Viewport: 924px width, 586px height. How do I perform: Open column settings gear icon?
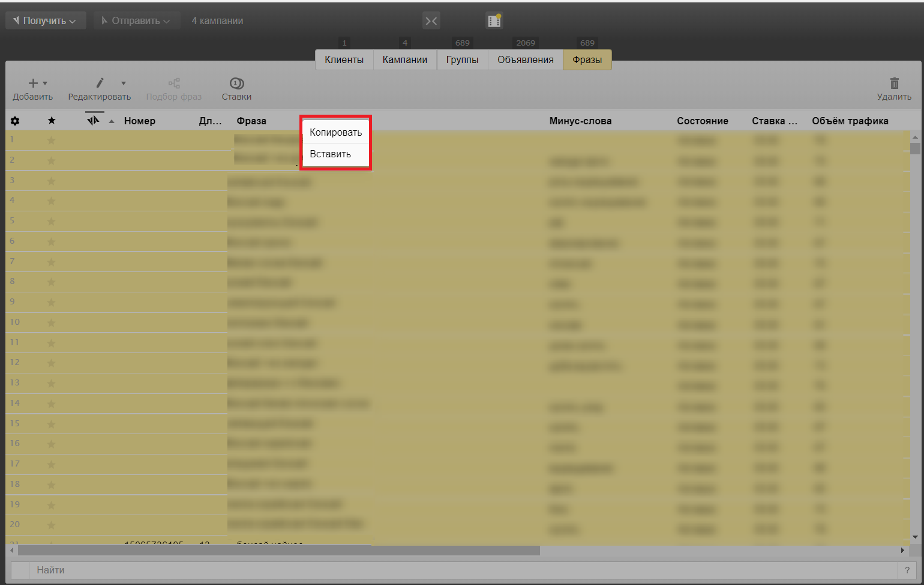click(15, 121)
